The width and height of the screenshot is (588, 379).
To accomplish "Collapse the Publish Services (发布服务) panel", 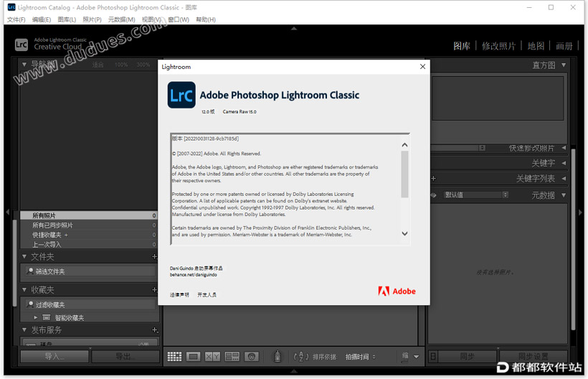I will (24, 330).
